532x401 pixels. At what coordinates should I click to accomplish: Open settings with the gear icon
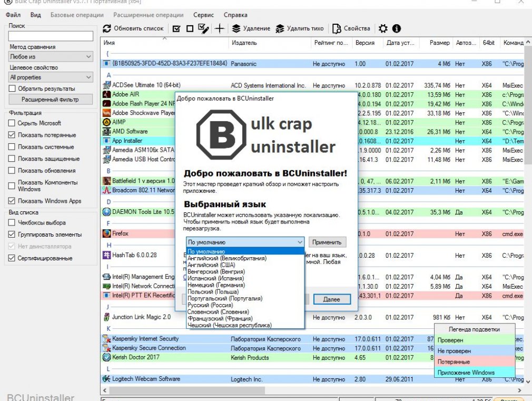(383, 28)
